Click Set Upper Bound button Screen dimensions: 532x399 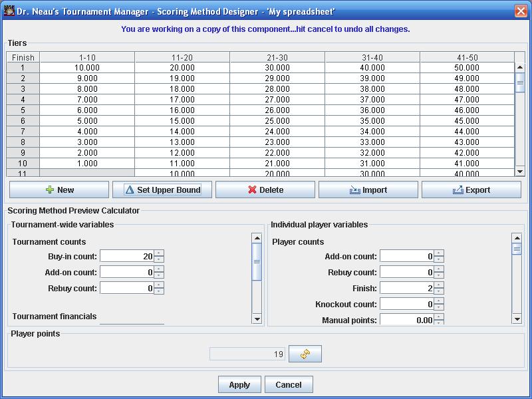pos(162,190)
